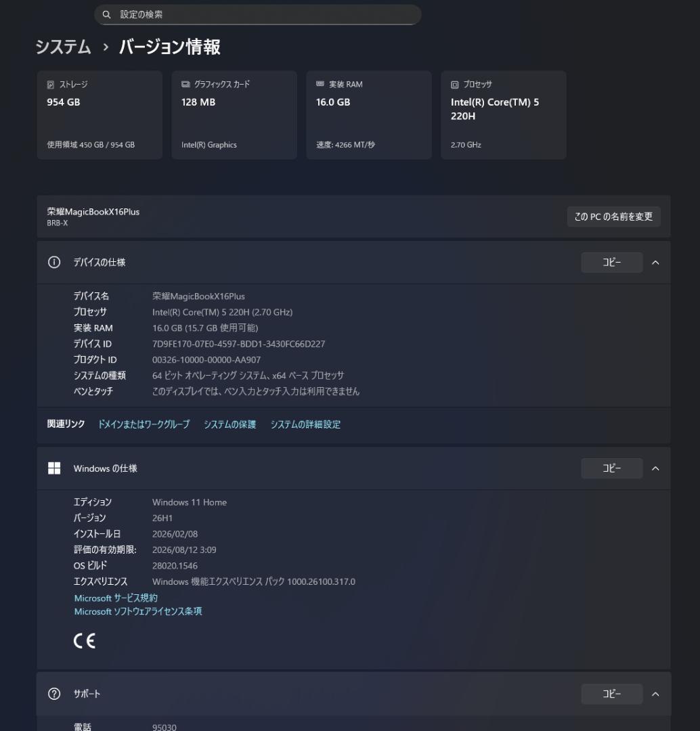This screenshot has width=700, height=731.
Task: Click the Windows logo beside Windows の仕様
Action: point(54,468)
